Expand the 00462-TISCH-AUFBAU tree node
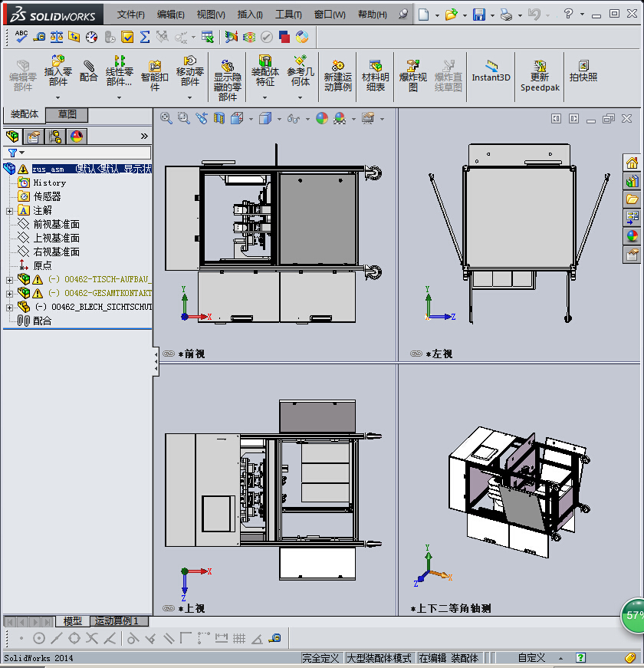 pyautogui.click(x=9, y=280)
